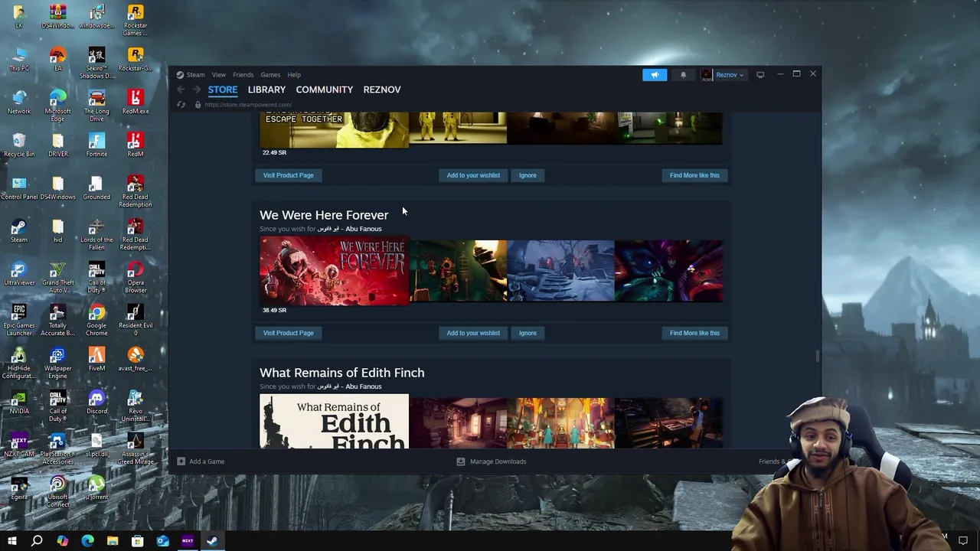Image resolution: width=980 pixels, height=551 pixels.
Task: Open Microsoft Store from the taskbar
Action: 138,541
